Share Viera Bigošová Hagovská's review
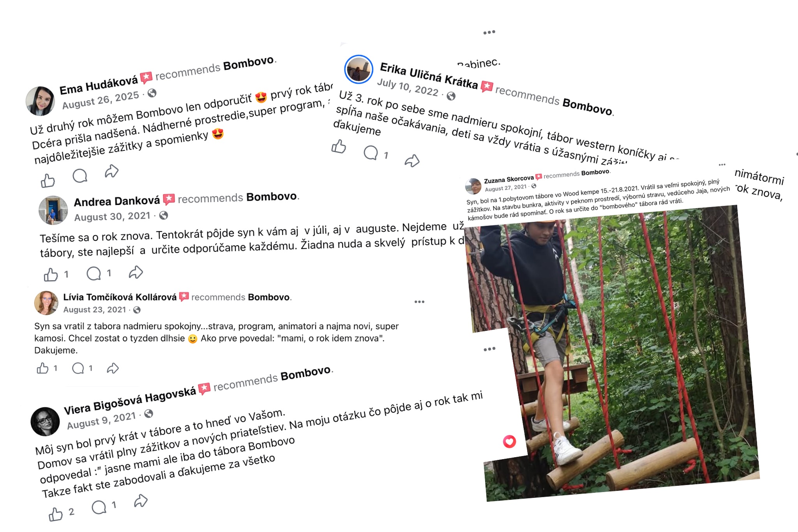Image resolution: width=798 pixels, height=532 pixels. 141,501
